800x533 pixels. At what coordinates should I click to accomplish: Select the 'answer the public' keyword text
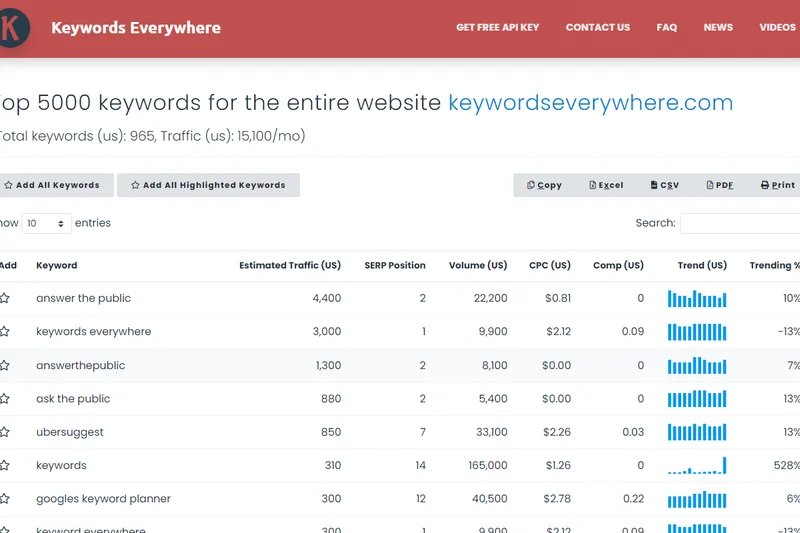(x=84, y=298)
